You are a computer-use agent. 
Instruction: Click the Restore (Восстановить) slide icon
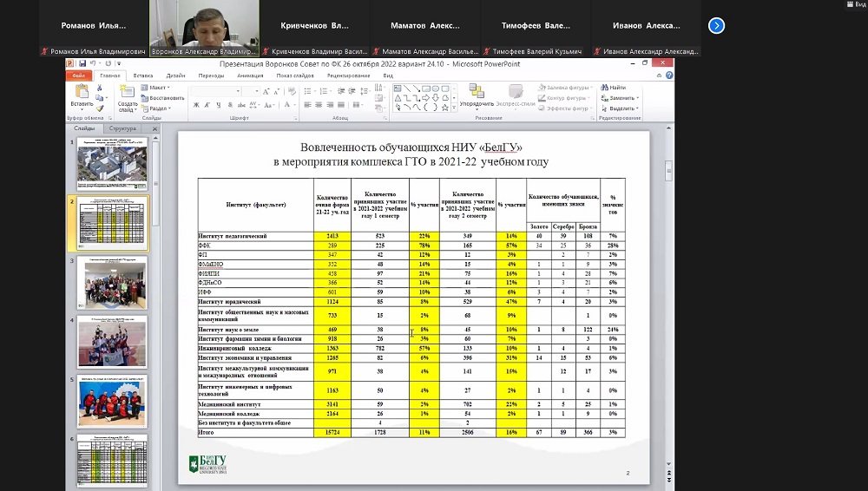coord(166,98)
